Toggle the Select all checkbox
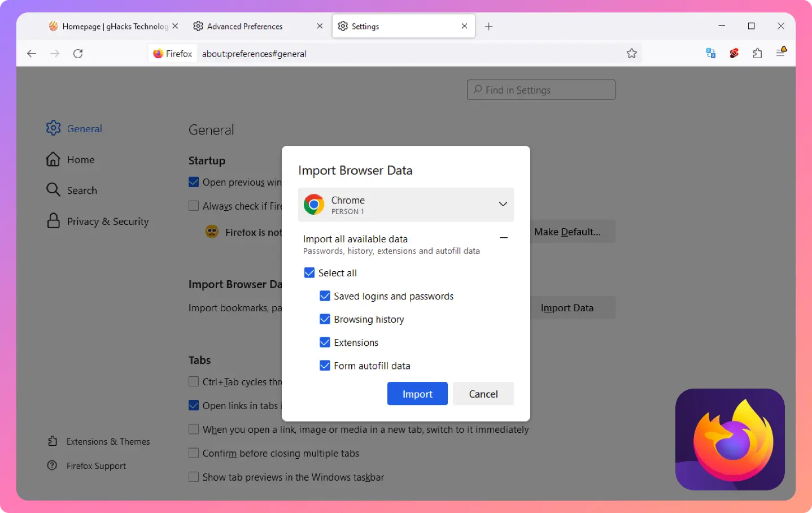 point(309,273)
